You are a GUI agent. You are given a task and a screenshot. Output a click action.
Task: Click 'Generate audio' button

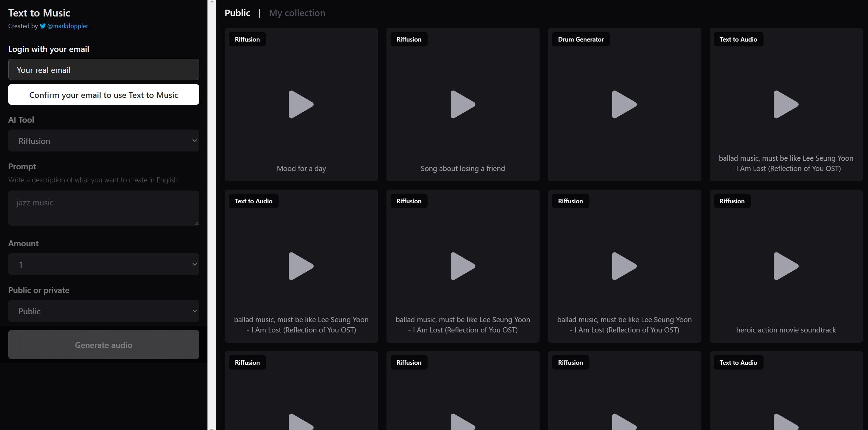pos(103,344)
